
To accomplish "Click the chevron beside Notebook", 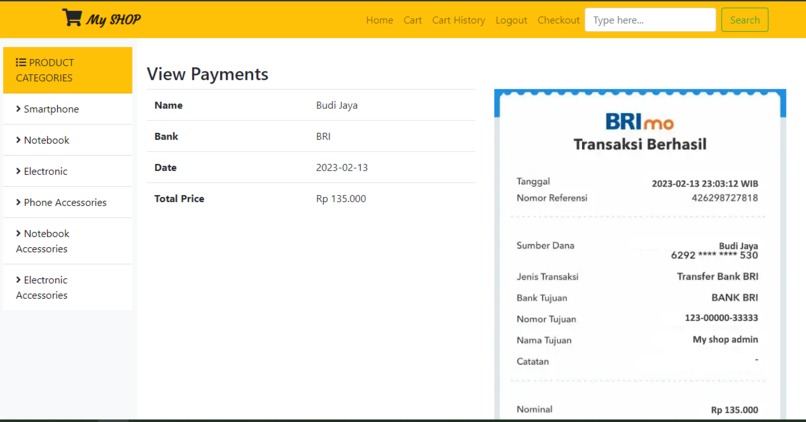I will [19, 140].
